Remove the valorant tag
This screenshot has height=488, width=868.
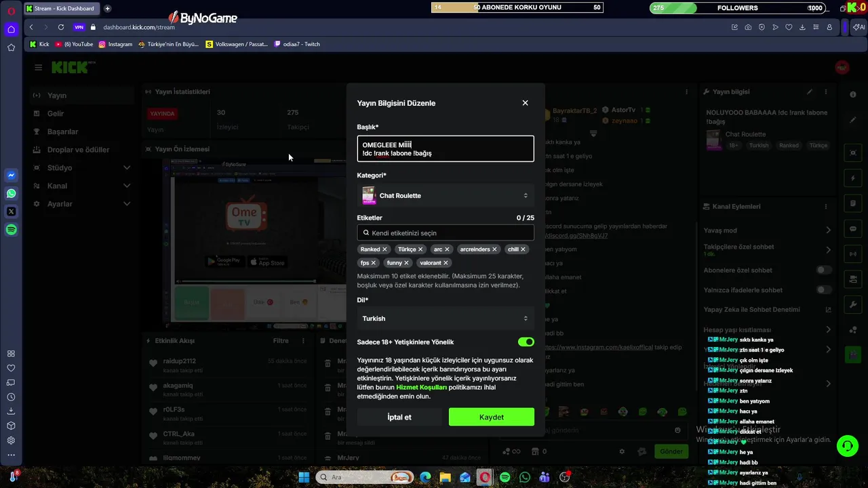coord(446,263)
